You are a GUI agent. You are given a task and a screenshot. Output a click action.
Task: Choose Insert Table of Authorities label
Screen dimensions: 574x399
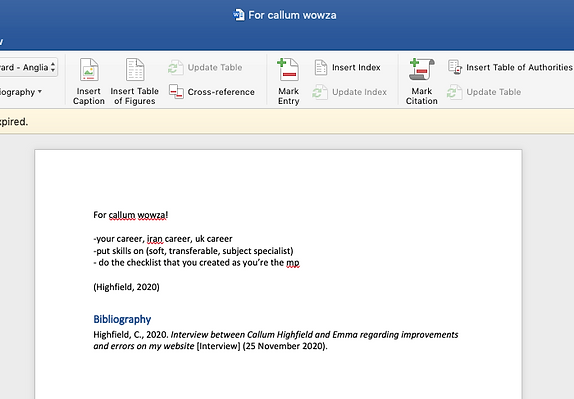coord(519,67)
